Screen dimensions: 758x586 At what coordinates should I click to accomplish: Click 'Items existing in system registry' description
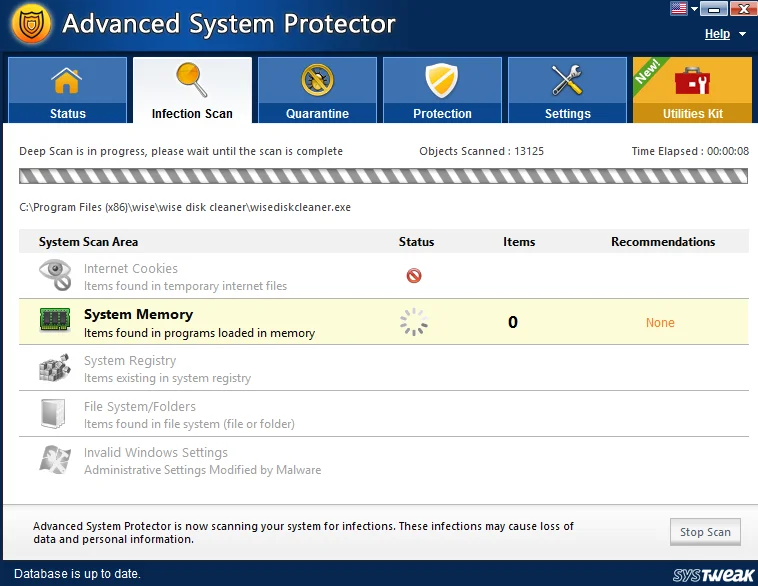click(167, 378)
